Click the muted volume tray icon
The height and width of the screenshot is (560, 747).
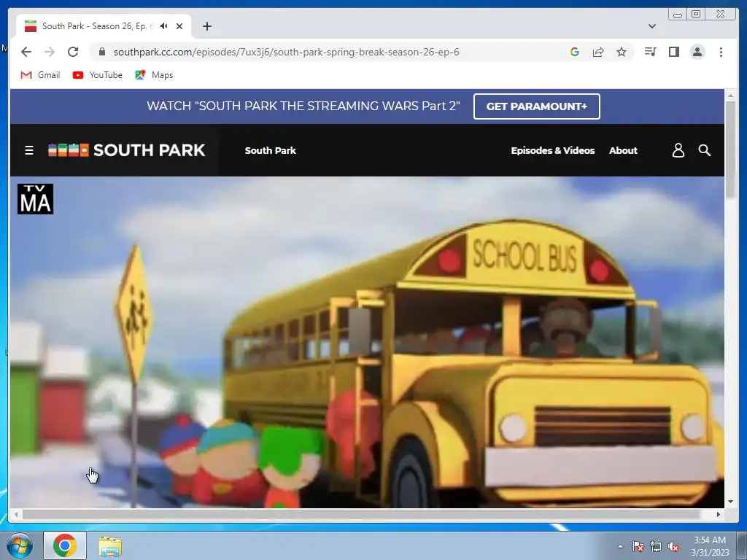point(673,546)
